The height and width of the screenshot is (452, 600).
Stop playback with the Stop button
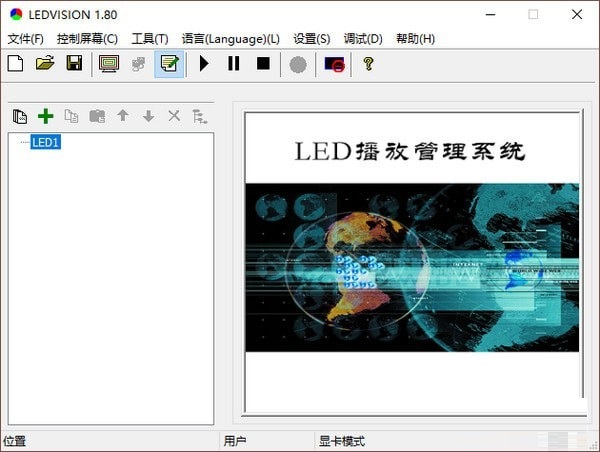(263, 64)
